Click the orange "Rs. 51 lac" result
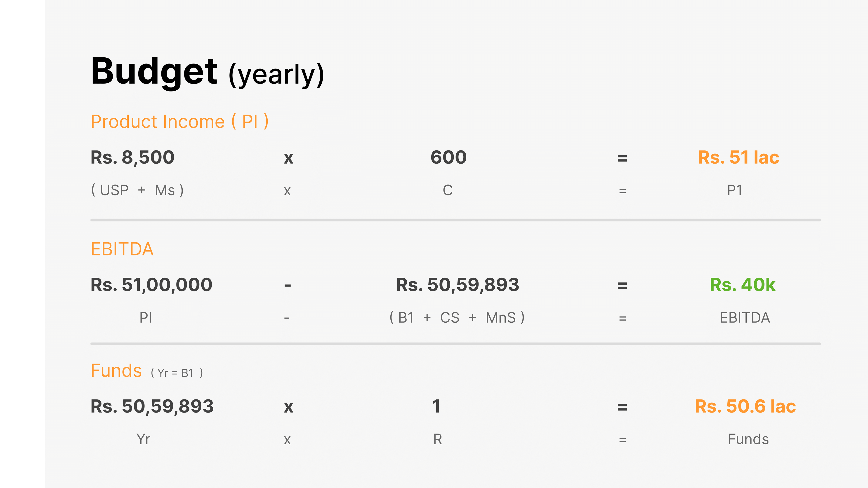The height and width of the screenshot is (488, 868). pyautogui.click(x=738, y=157)
